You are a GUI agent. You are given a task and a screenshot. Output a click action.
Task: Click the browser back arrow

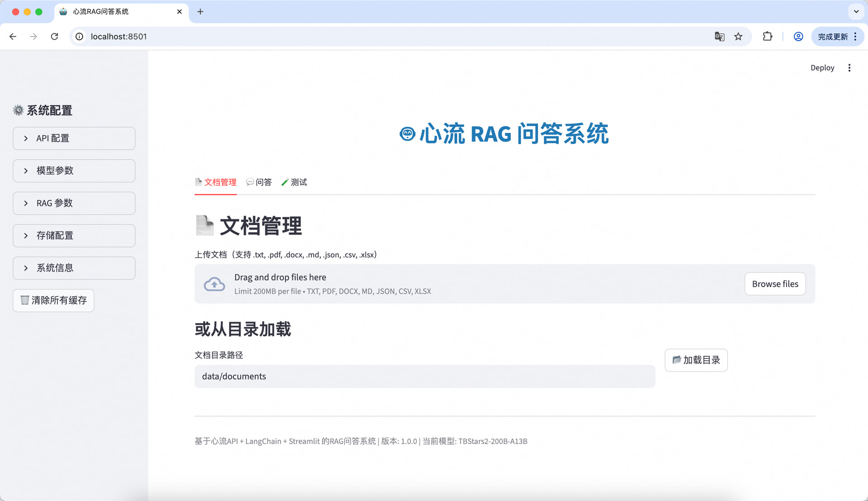pyautogui.click(x=13, y=37)
